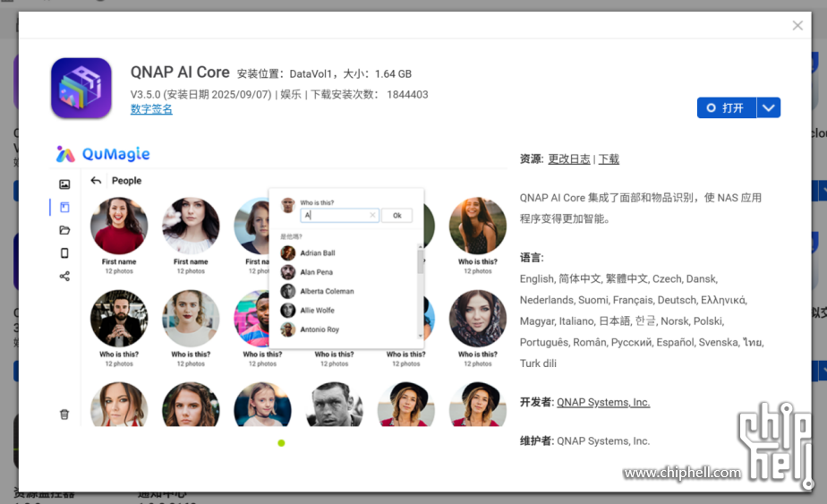This screenshot has width=827, height=504.
Task: Click the trash icon in QuMagie sidebar
Action: 64,414
